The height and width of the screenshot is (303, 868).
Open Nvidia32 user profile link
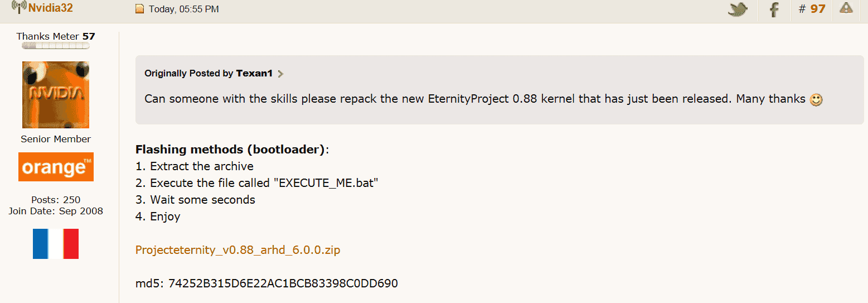(51, 8)
